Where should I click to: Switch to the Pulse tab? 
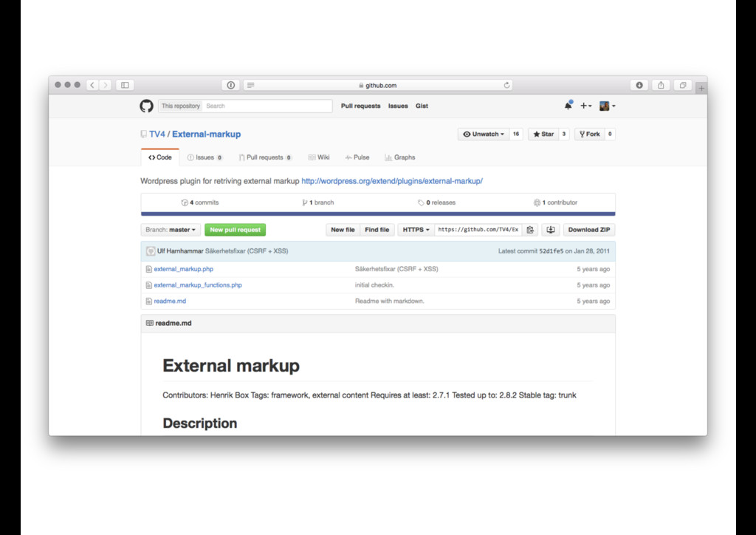(357, 157)
